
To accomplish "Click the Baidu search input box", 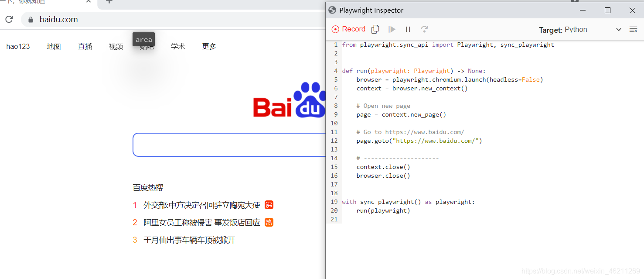I will [229, 145].
